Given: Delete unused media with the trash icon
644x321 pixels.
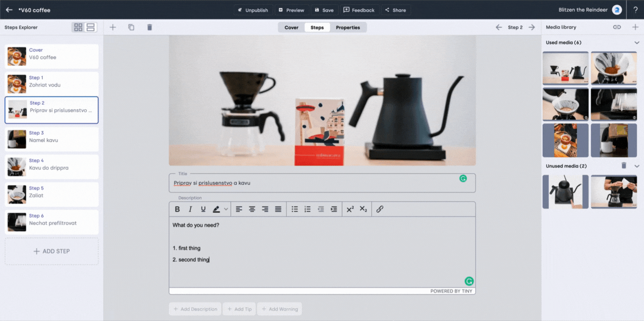Looking at the screenshot, I should coord(624,166).
